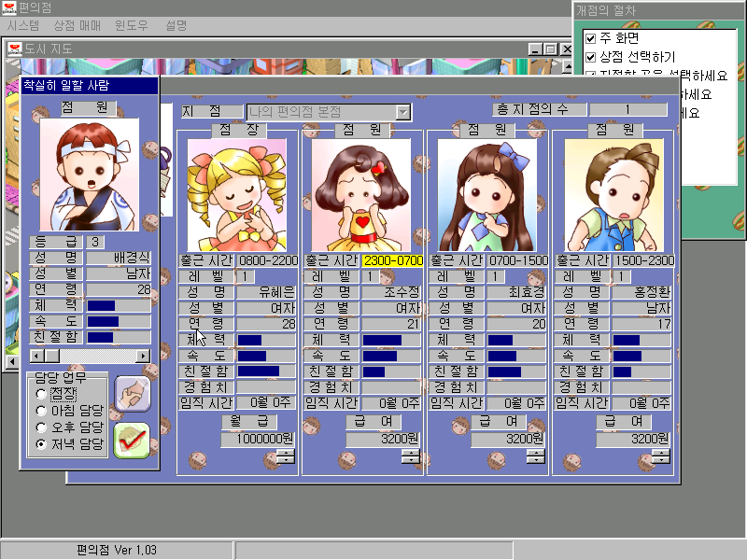This screenshot has width=747, height=560.
Task: Click scroll-left arrow of 도시 지도 window
Action: [x=12, y=361]
